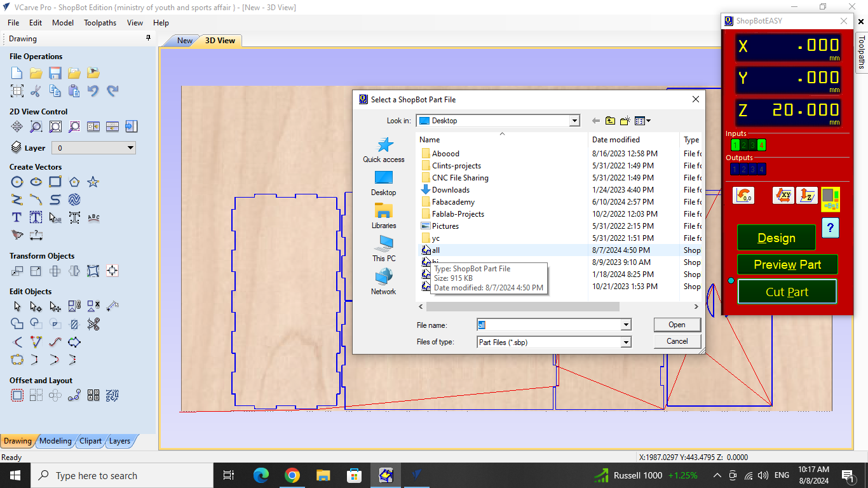The width and height of the screenshot is (868, 488).
Task: Open the Files of type dropdown
Action: click(626, 342)
